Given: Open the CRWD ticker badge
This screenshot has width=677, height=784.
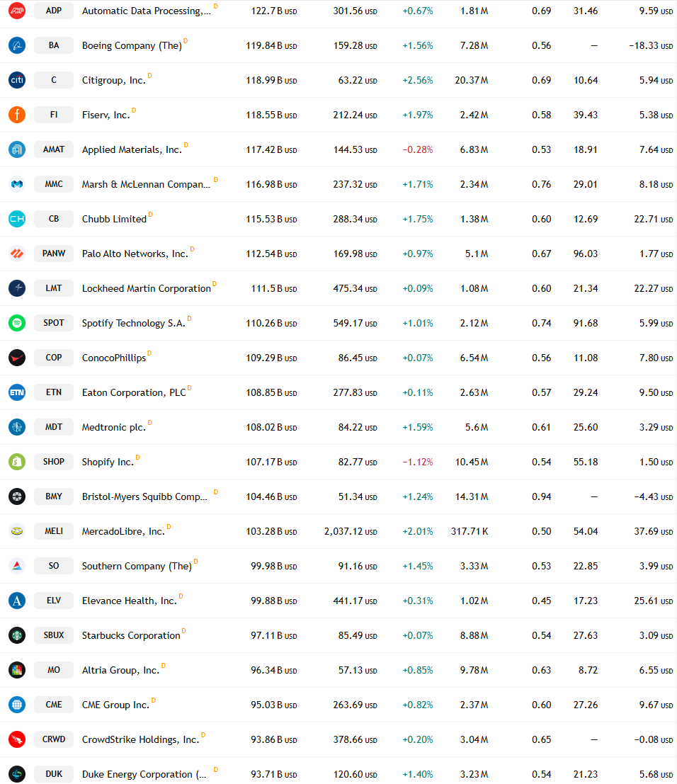Looking at the screenshot, I should point(54,739).
